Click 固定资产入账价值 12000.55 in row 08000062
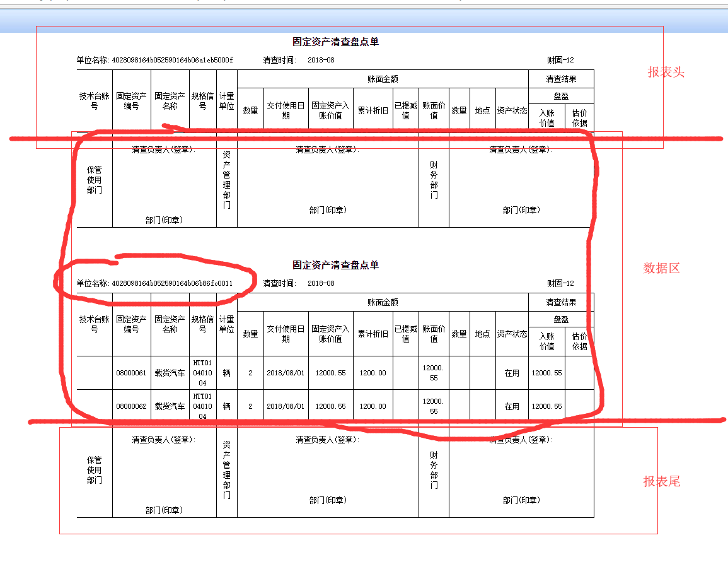This screenshot has height=569, width=728. pyautogui.click(x=330, y=406)
